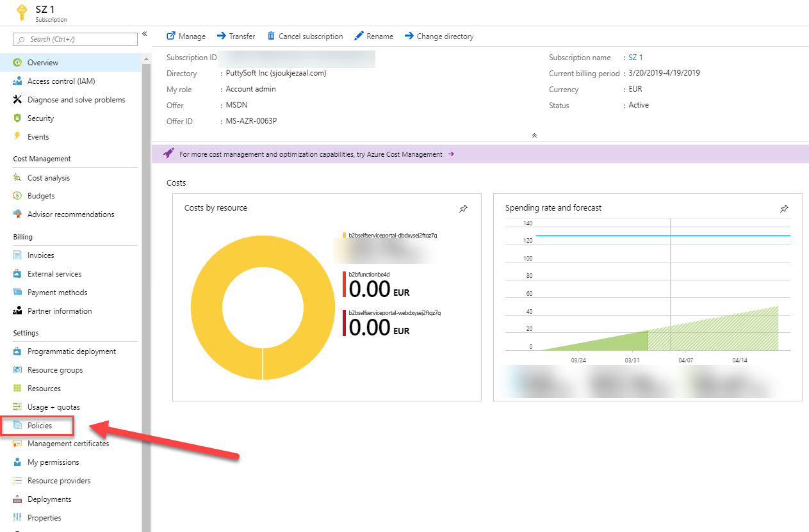Click the My permissions person icon

pos(17,462)
